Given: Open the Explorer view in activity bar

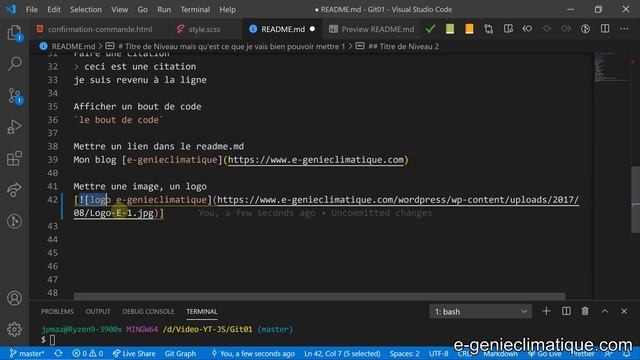Looking at the screenshot, I should pos(15,33).
